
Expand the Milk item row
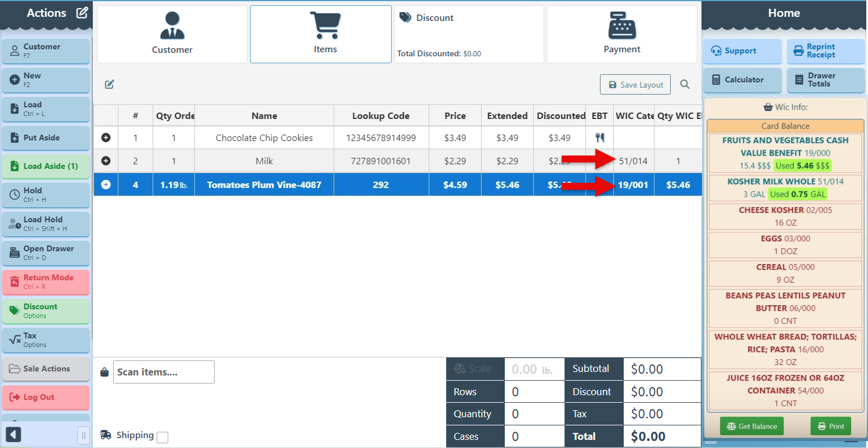click(106, 161)
